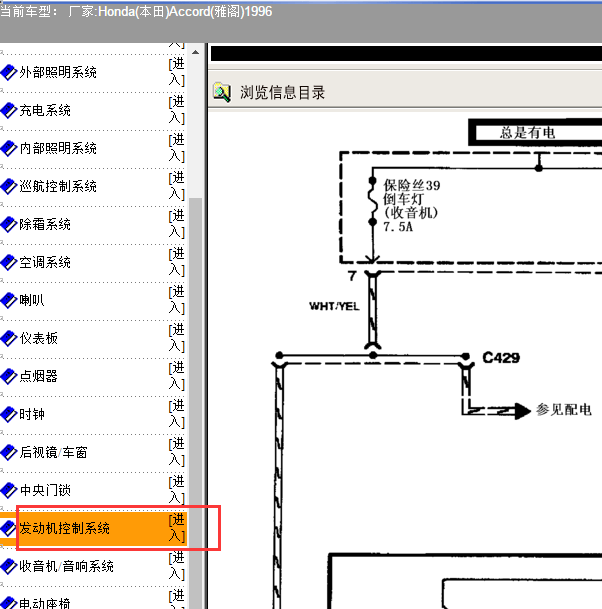Click [进入] link for 后视镜/车窗
This screenshot has width=602, height=609.
(x=177, y=452)
